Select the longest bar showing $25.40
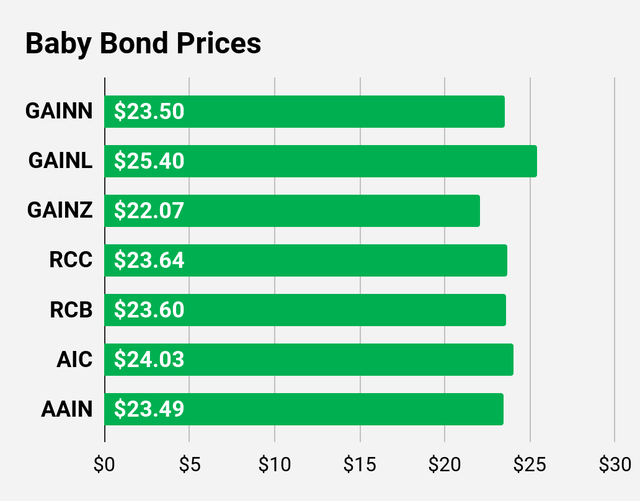The width and height of the screenshot is (640, 501). 320,161
